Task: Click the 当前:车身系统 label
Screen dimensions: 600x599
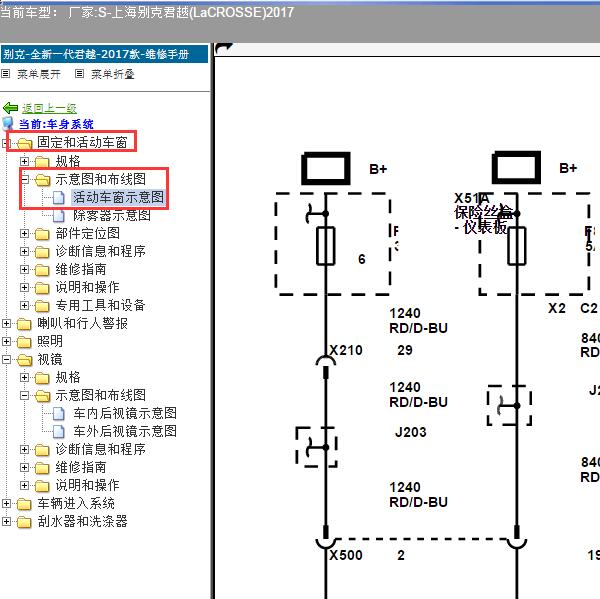Action: 56,124
